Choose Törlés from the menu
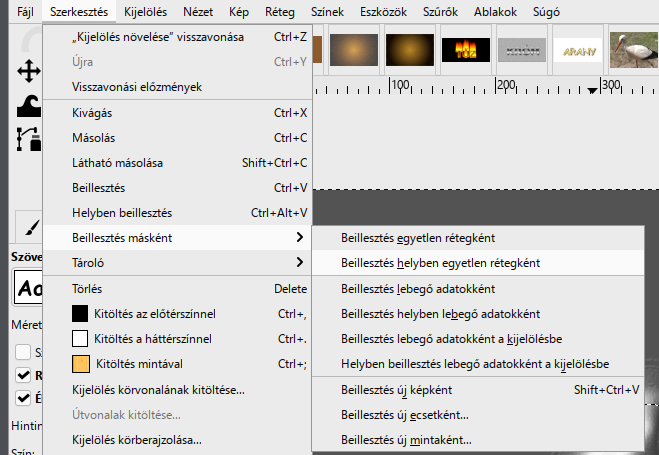Image resolution: width=659 pixels, height=455 pixels. pyautogui.click(x=177, y=289)
